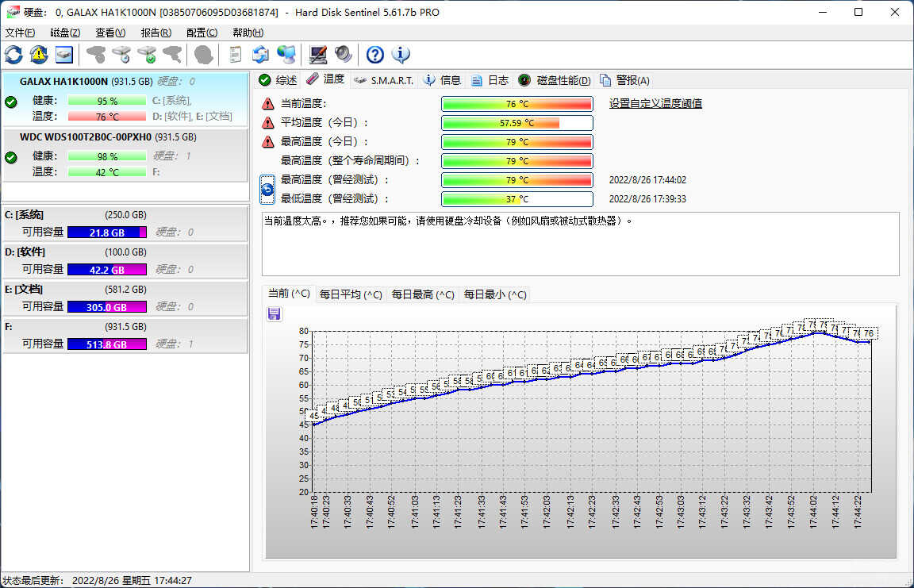
Task: Click the report document toolbar icon
Action: 236,55
